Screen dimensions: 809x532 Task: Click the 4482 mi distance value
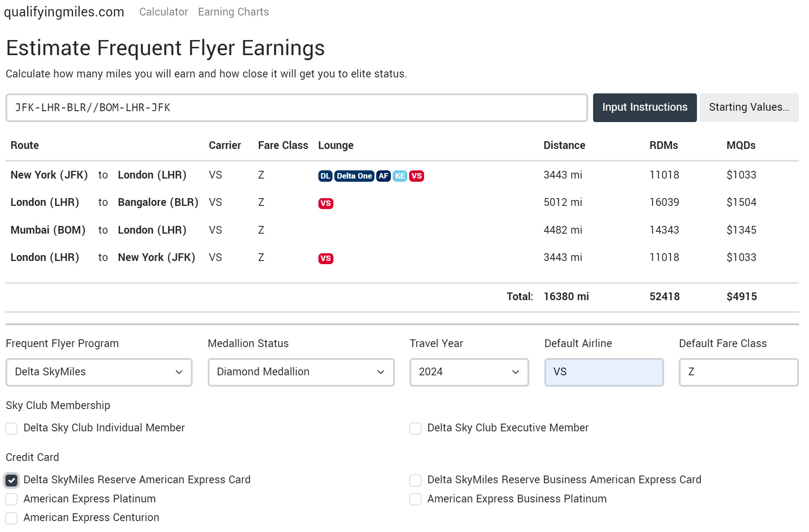[563, 230]
